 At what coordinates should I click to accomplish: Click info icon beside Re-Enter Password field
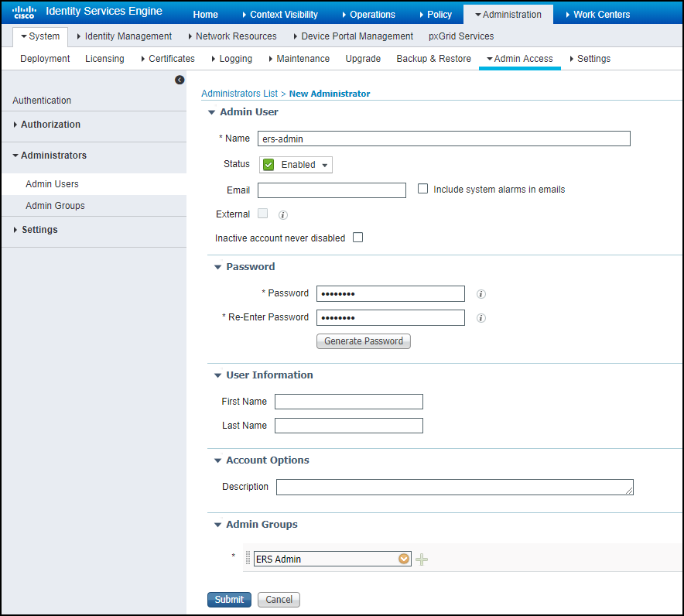tap(481, 318)
